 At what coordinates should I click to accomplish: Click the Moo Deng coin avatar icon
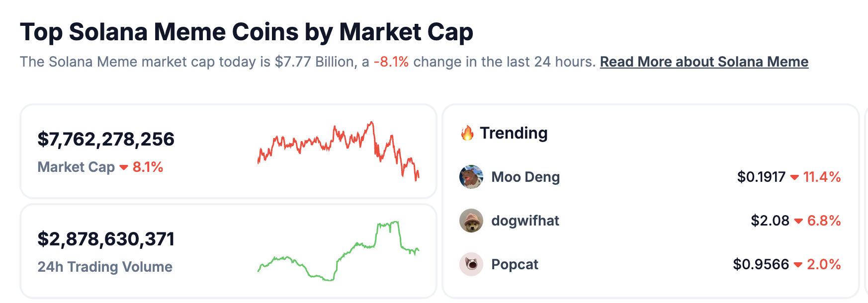pos(471,177)
